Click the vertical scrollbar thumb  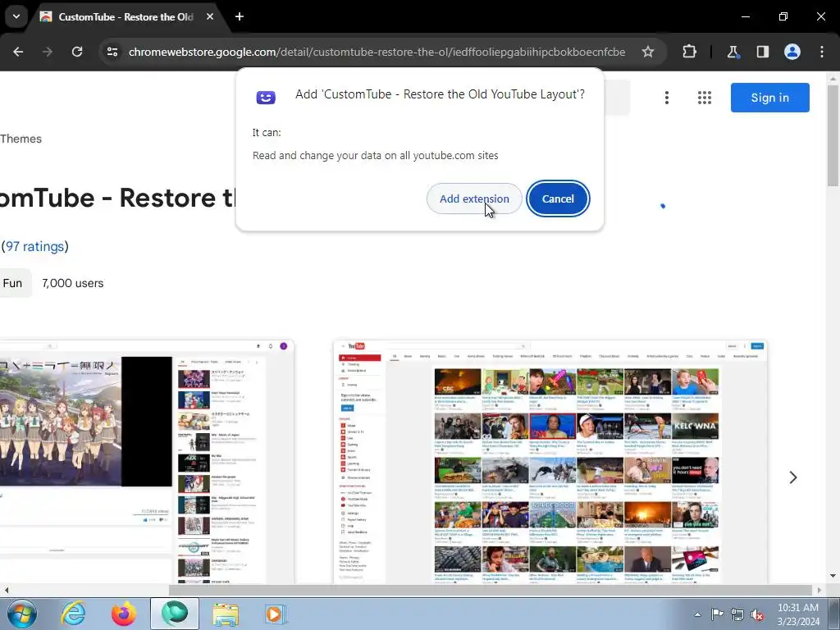[833, 135]
